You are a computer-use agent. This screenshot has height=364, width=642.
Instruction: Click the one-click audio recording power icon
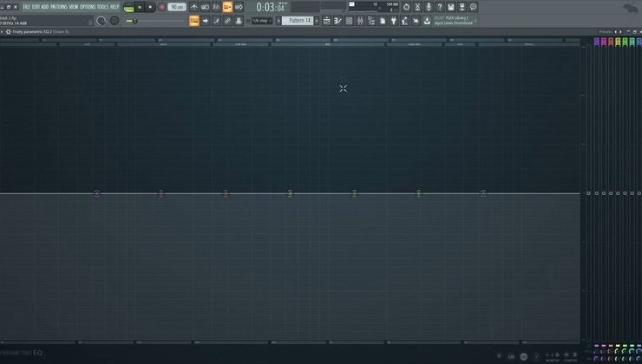[x=406, y=7]
